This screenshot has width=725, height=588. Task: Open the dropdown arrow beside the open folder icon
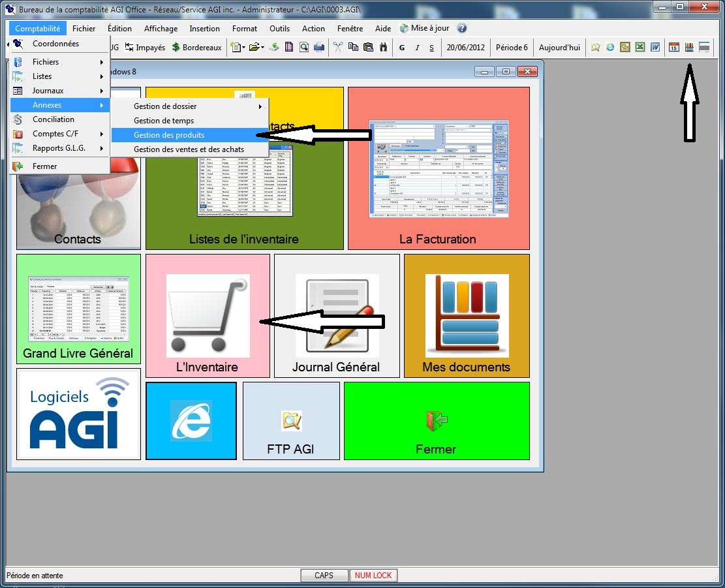coord(262,48)
